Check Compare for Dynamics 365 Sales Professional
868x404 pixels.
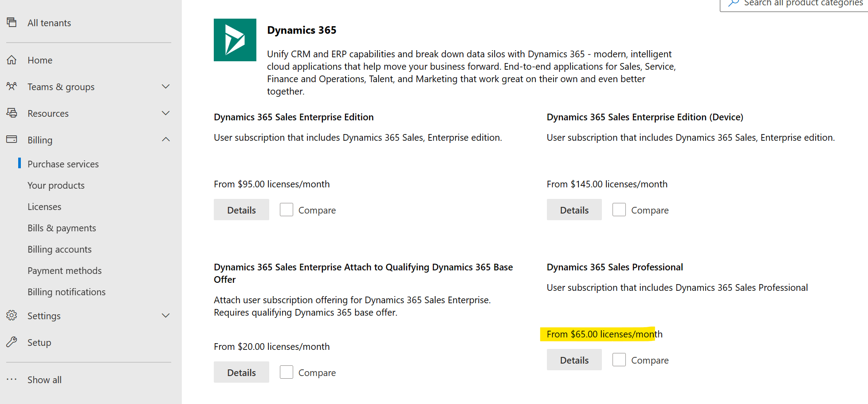pos(619,360)
